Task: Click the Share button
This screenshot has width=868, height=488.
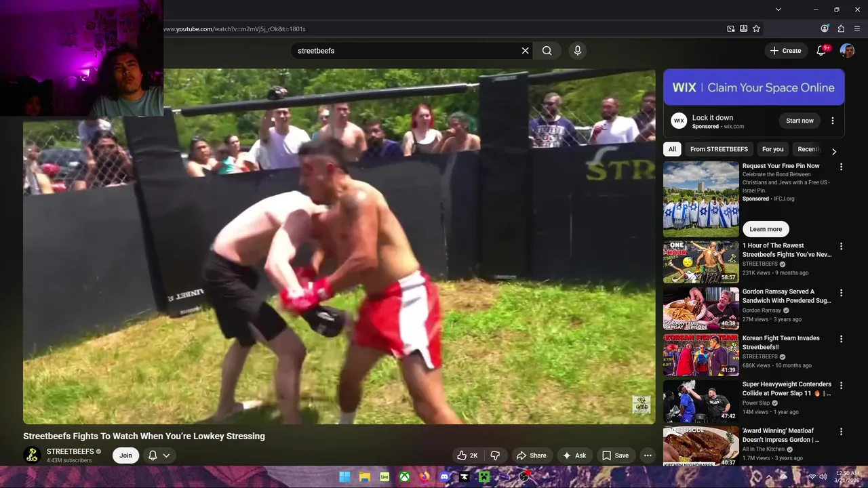Action: (531, 455)
